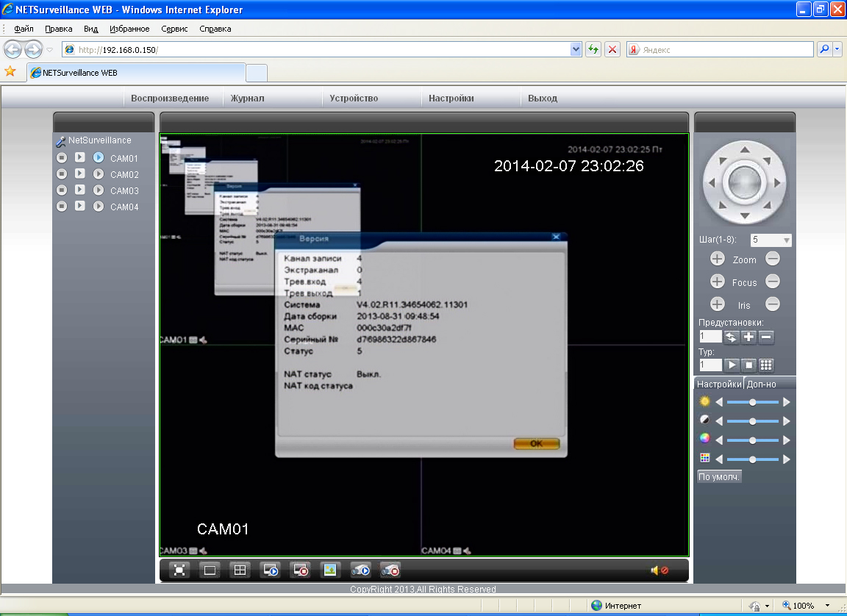This screenshot has height=616, width=847.
Task: Switch the video view to fullscreen mode
Action: pyautogui.click(x=180, y=570)
